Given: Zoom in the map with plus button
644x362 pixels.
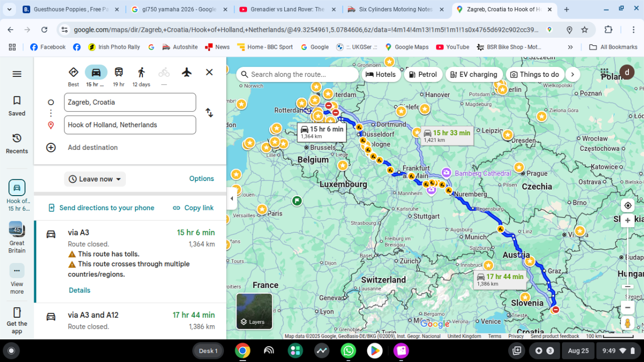Looking at the screenshot, I should click(627, 221).
